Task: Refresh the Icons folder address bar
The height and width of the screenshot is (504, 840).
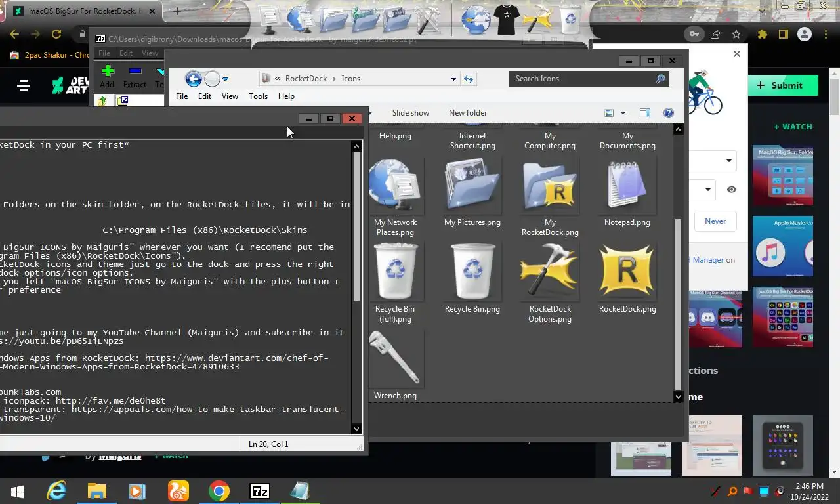Action: pyautogui.click(x=469, y=79)
